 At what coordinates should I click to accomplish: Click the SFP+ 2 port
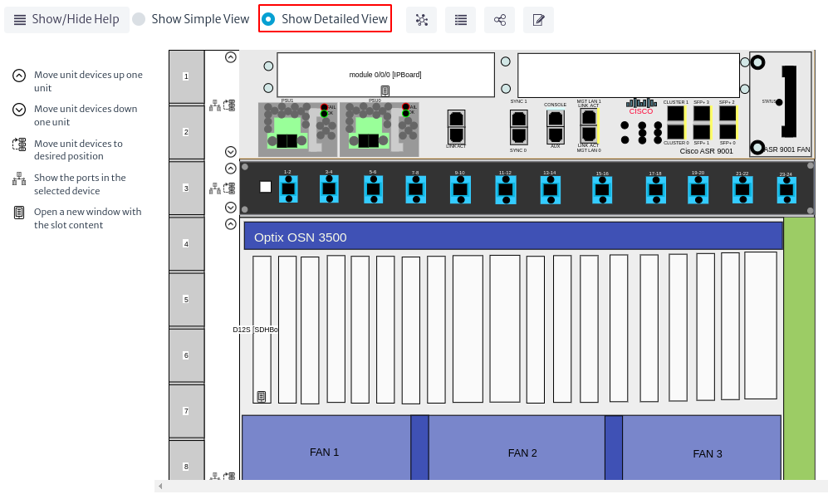coord(728,114)
